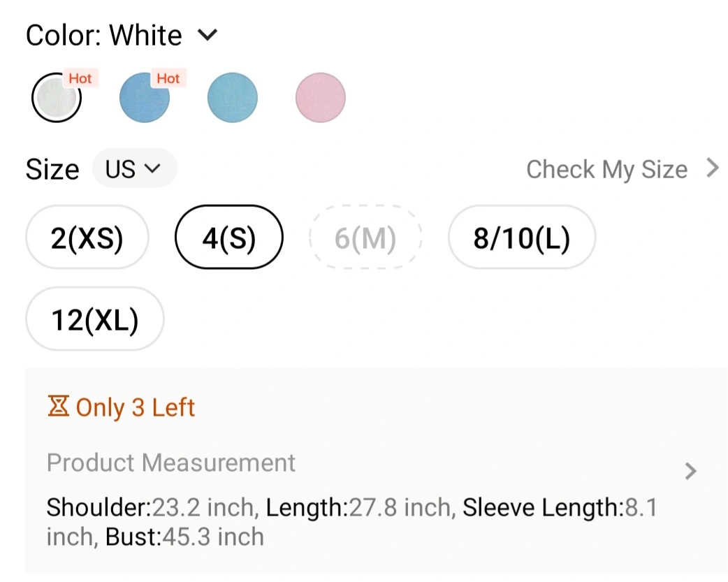Click the Hot badge on the blue swatch
The image size is (728, 582).
168,78
